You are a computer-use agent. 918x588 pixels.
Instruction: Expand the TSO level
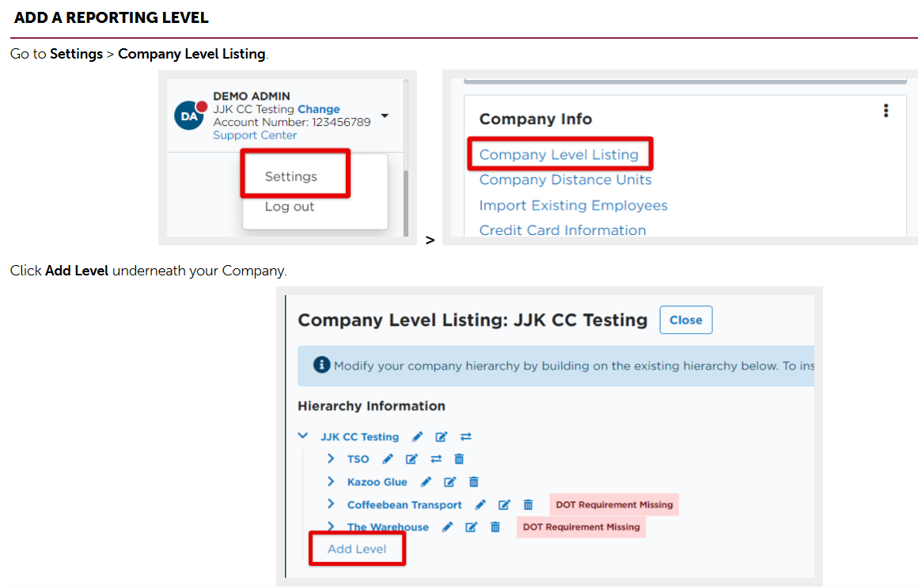coord(331,458)
